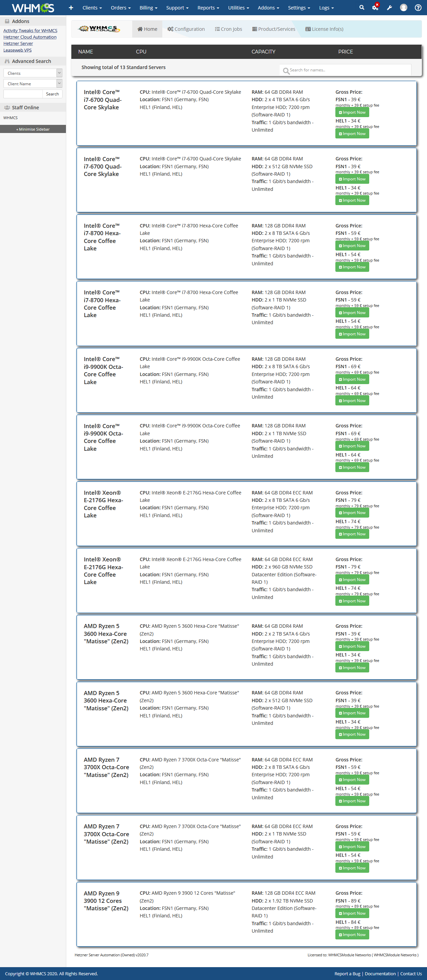The height and width of the screenshot is (980, 427).
Task: Open the Activity Tweaks for WHMCS link
Action: click(x=30, y=30)
